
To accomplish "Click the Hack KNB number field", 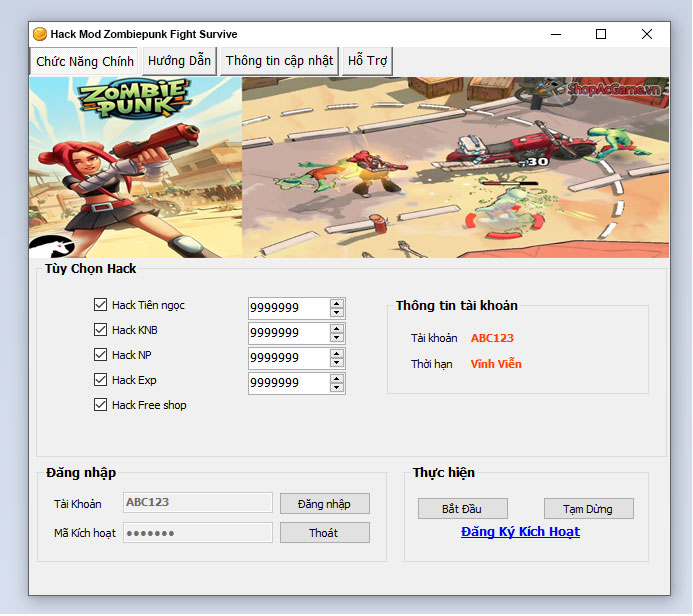I will (289, 333).
